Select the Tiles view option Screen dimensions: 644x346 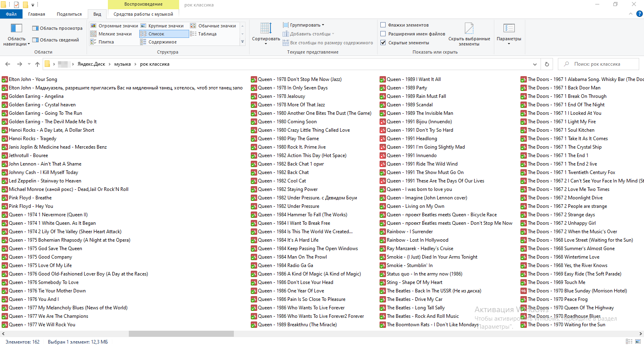point(102,42)
